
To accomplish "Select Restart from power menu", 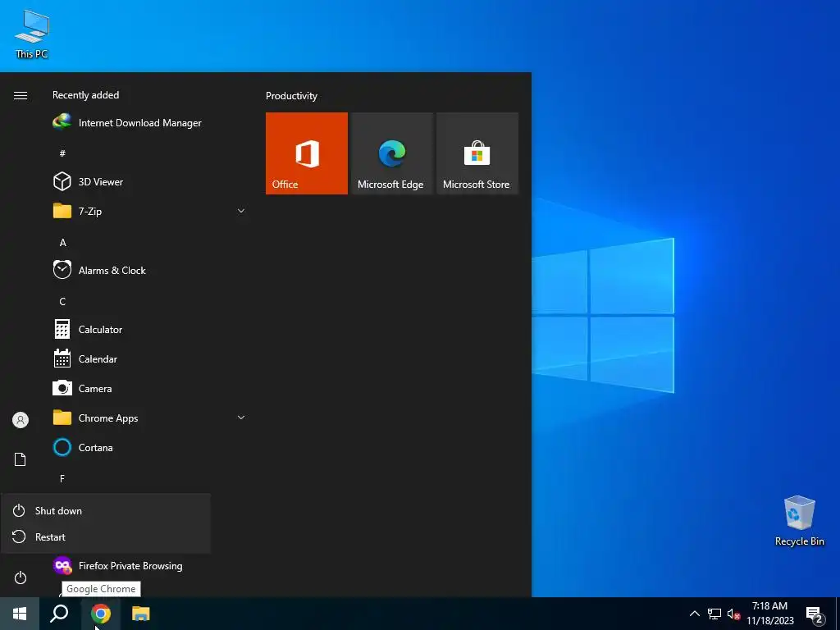I will [x=106, y=536].
